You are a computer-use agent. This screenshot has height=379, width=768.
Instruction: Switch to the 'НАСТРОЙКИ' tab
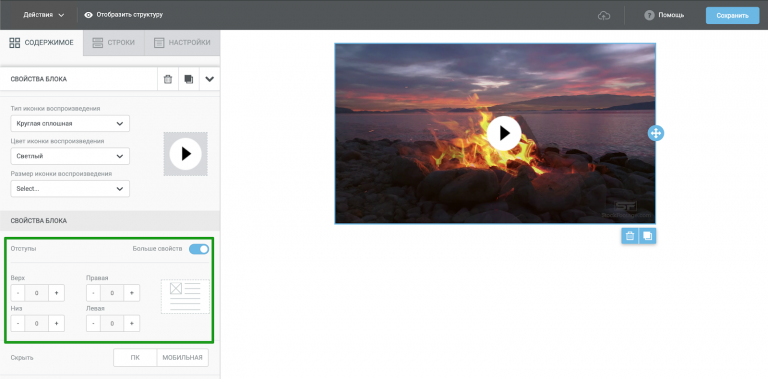(x=182, y=43)
